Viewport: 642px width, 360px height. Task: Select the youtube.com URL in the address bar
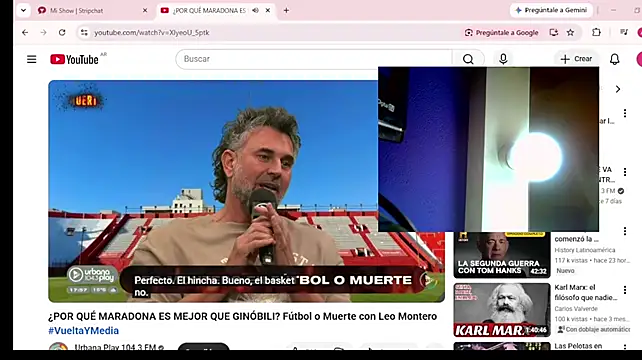(x=151, y=33)
